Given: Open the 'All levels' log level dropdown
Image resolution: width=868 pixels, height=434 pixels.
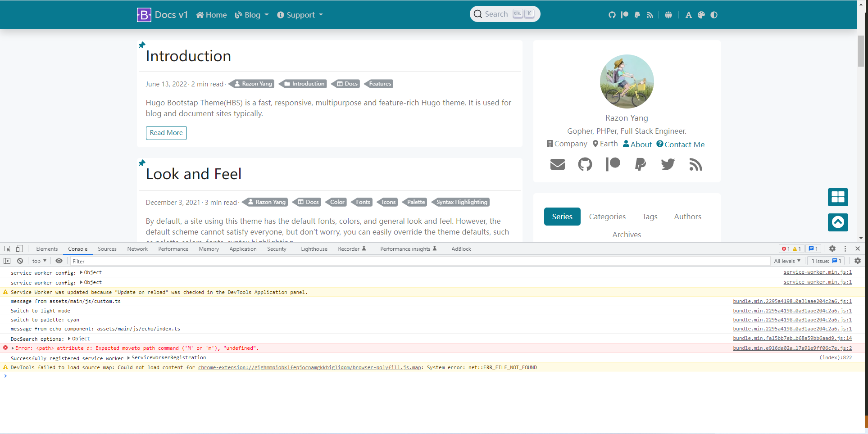Looking at the screenshot, I should point(787,261).
